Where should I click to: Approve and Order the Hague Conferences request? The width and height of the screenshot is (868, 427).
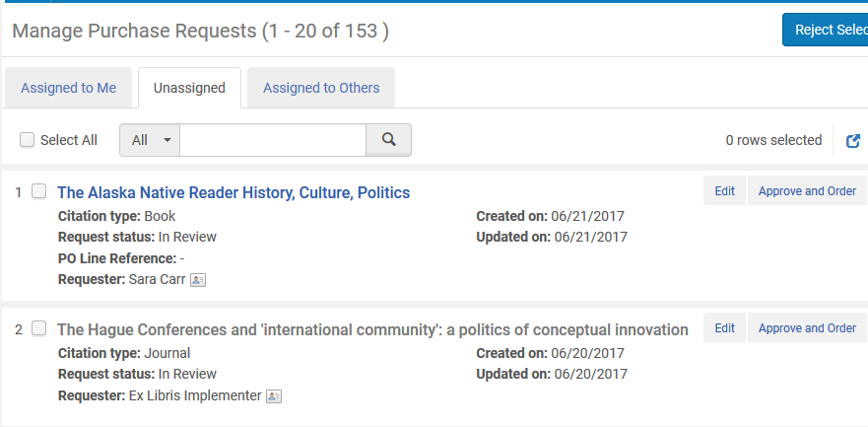coord(806,328)
